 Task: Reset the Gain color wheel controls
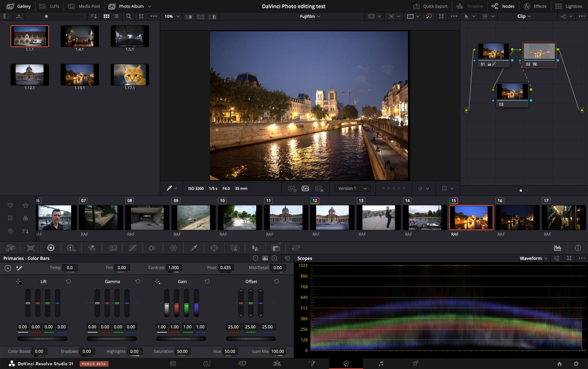(x=207, y=281)
